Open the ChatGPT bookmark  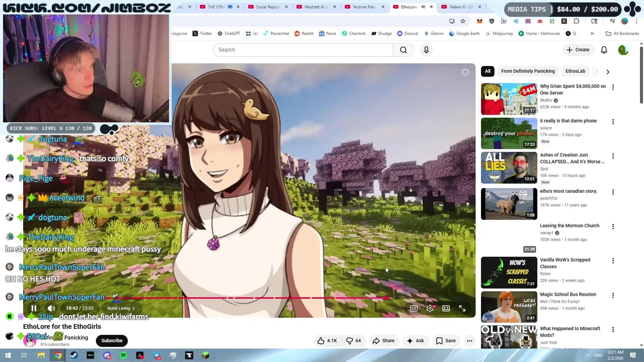229,34
